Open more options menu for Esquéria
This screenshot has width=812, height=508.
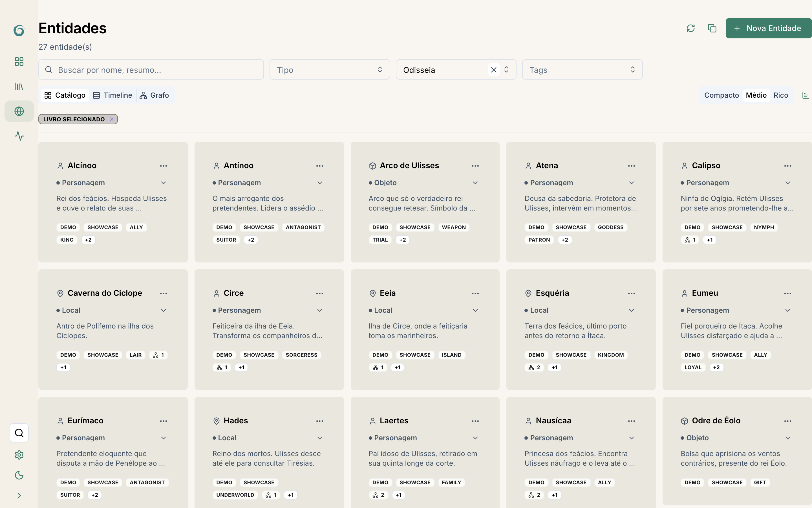click(632, 293)
